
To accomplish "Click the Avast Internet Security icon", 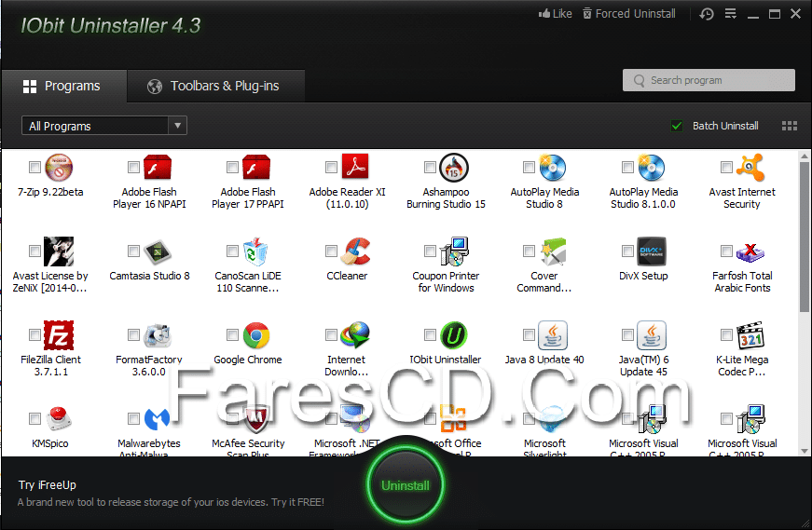I will click(750, 168).
